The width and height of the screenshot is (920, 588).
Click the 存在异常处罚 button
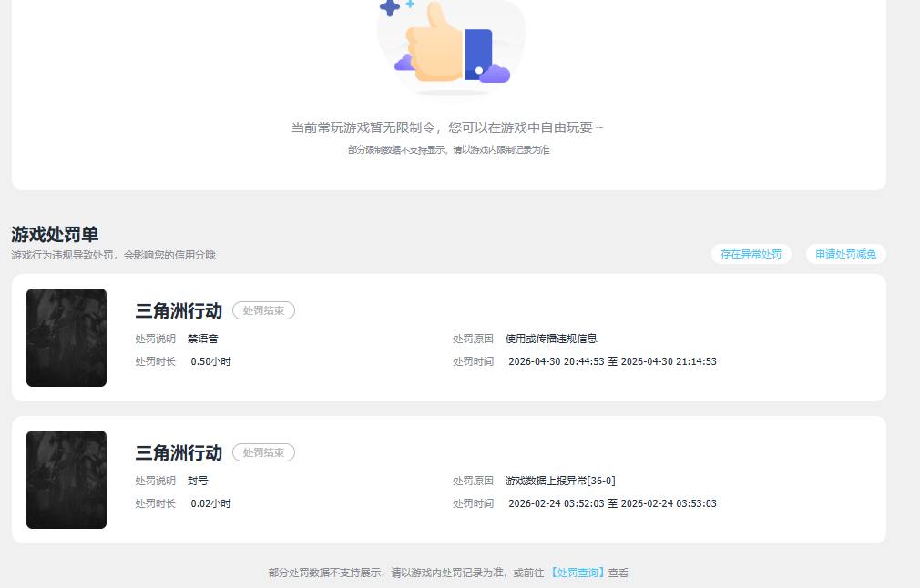tap(751, 254)
